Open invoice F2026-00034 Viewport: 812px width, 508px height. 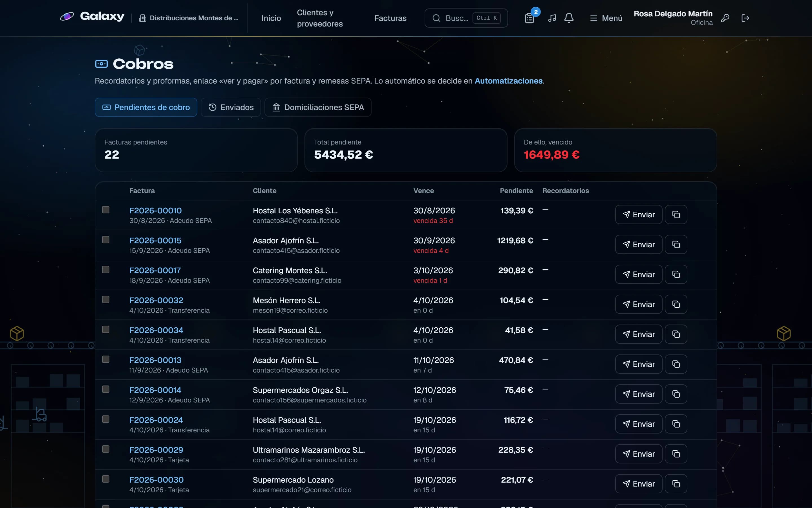pyautogui.click(x=156, y=330)
